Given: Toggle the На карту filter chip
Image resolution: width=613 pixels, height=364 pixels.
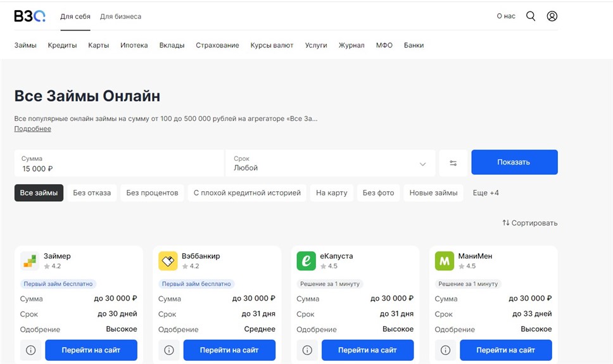Looking at the screenshot, I should point(332,192).
